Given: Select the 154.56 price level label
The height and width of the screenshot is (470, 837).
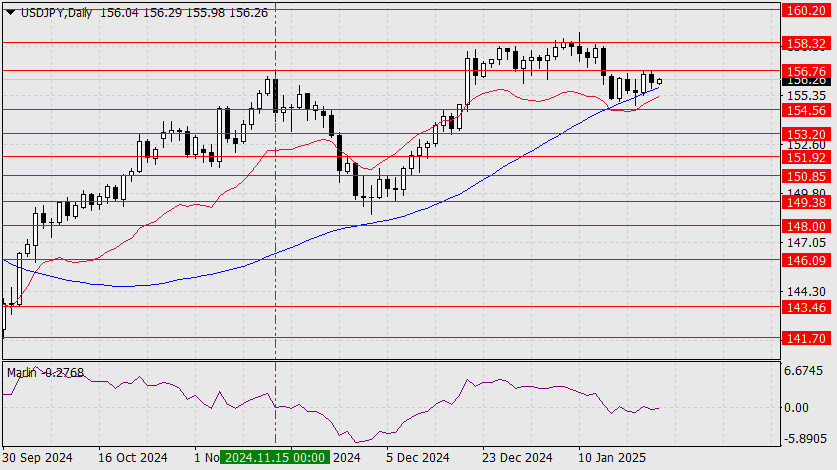Looking at the screenshot, I should 806,110.
